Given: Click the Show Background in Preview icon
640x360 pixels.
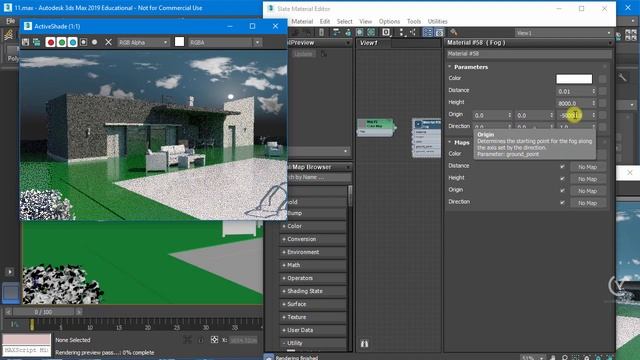Looking at the screenshot, I should pyautogui.click(x=371, y=32).
